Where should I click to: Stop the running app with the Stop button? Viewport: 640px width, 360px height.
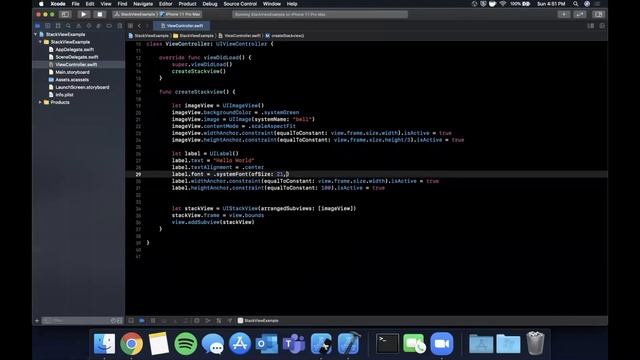pyautogui.click(x=100, y=14)
